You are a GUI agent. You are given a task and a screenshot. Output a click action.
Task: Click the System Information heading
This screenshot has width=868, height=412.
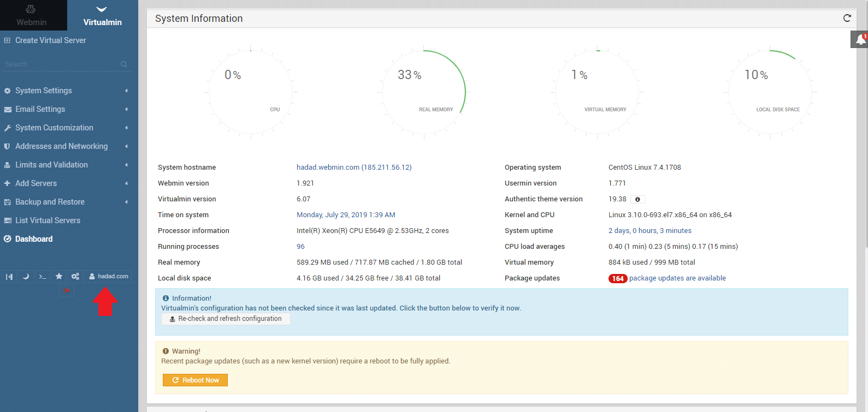click(199, 19)
